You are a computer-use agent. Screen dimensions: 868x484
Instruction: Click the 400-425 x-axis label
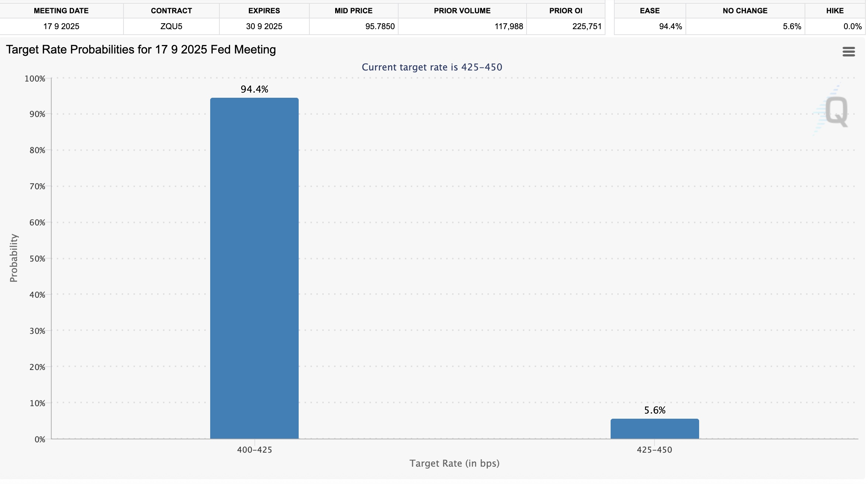pos(254,450)
